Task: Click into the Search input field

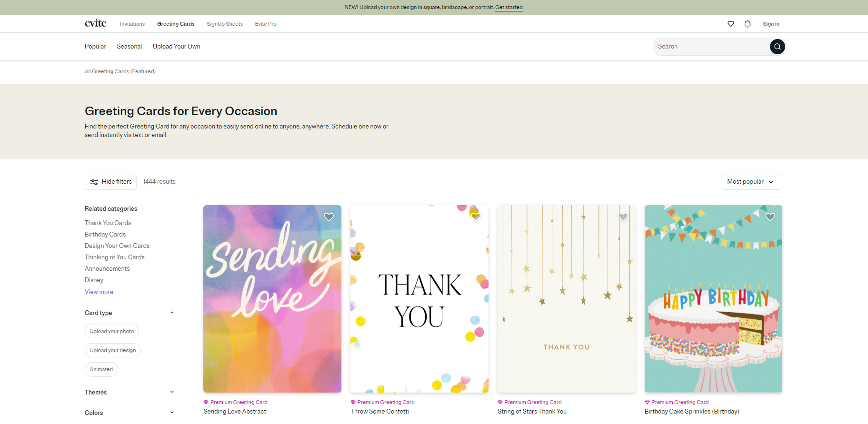Action: tap(709, 47)
